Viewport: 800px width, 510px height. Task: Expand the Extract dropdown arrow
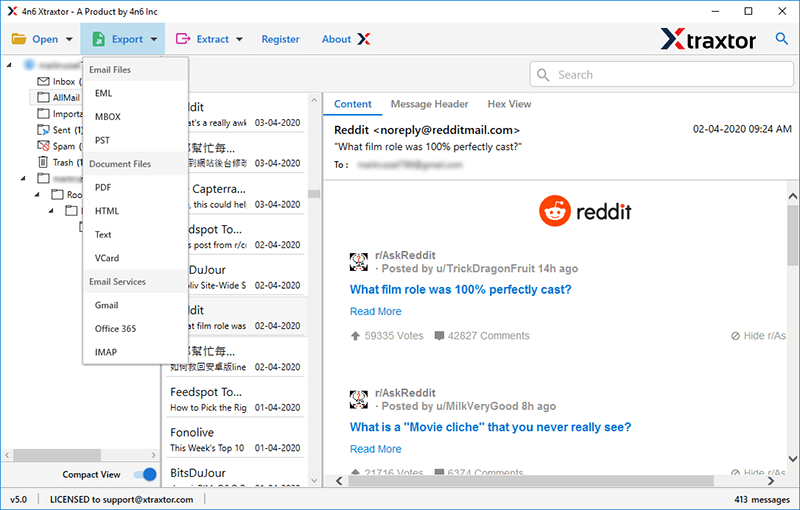(x=239, y=39)
